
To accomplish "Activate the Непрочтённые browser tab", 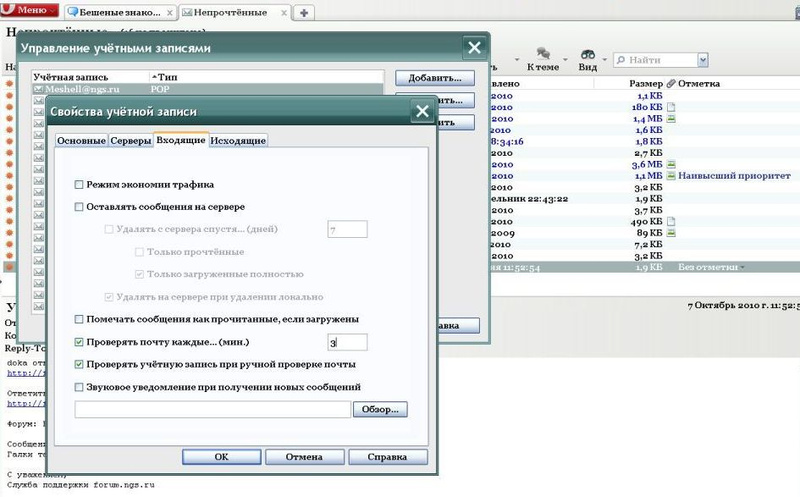I will 235,13.
